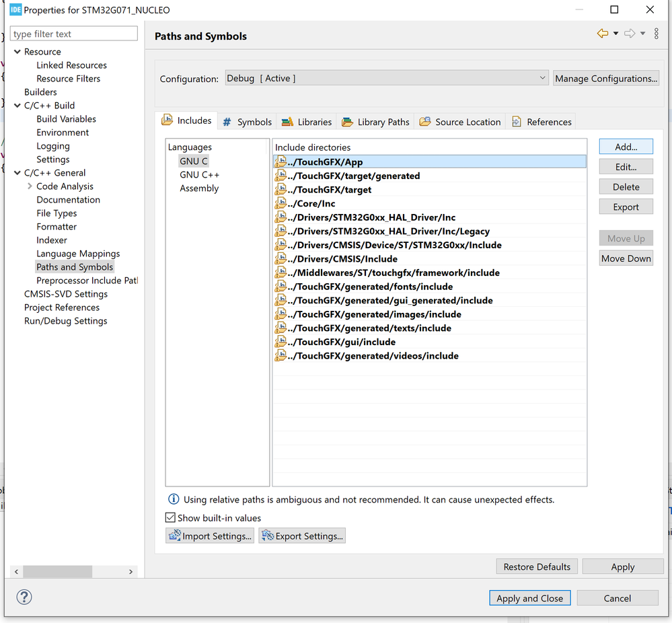Click the help question mark icon
The height and width of the screenshot is (623, 672).
point(24,597)
